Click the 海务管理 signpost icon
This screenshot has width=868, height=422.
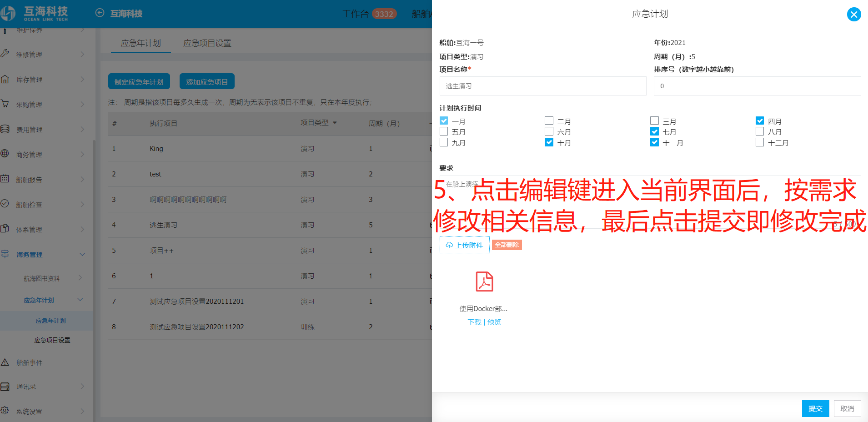5,254
